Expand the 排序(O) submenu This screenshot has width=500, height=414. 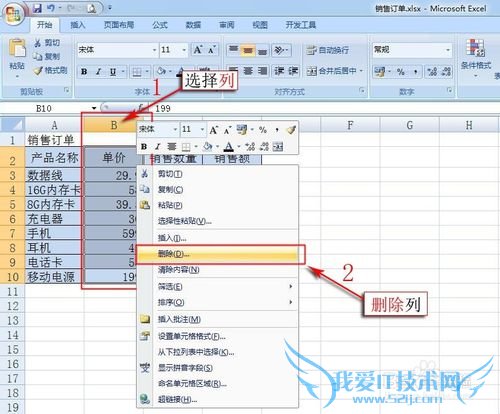coord(218,302)
